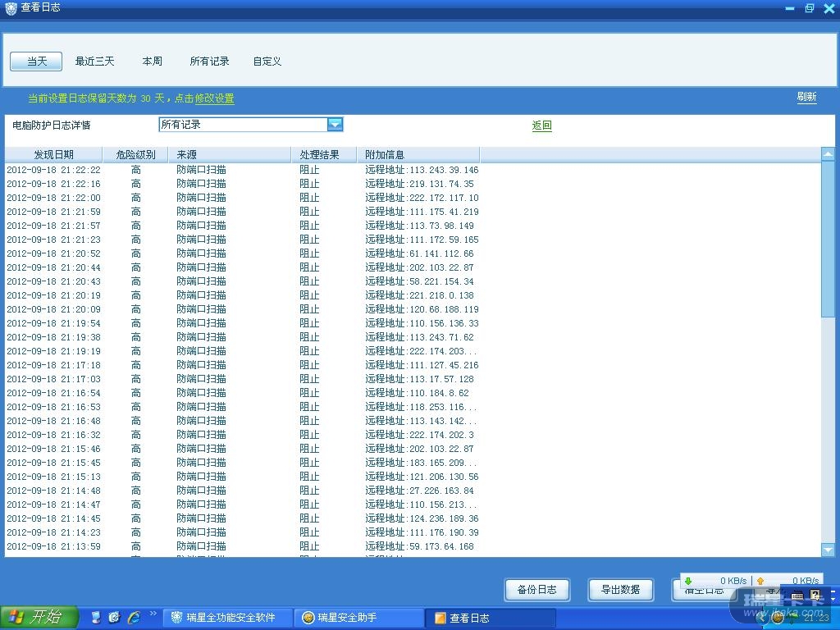840x630 pixels.
Task: Select log row dated 21:14:47
Action: (x=413, y=504)
